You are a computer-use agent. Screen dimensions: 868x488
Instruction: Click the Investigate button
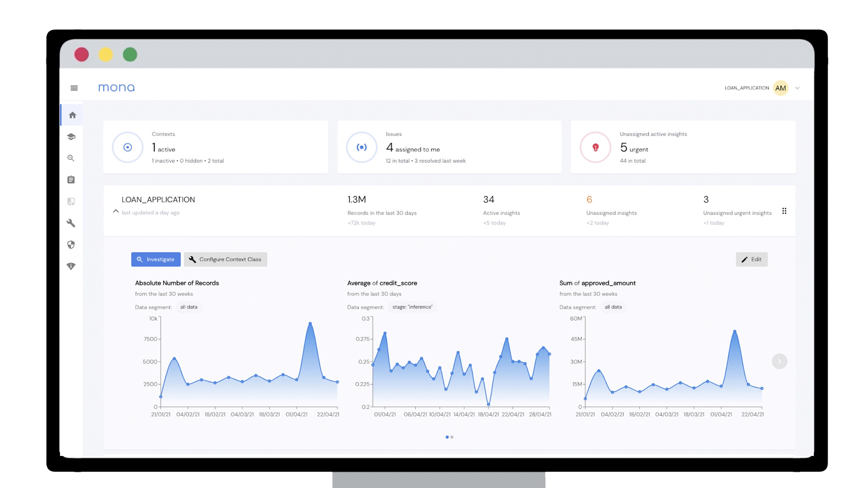tap(156, 259)
